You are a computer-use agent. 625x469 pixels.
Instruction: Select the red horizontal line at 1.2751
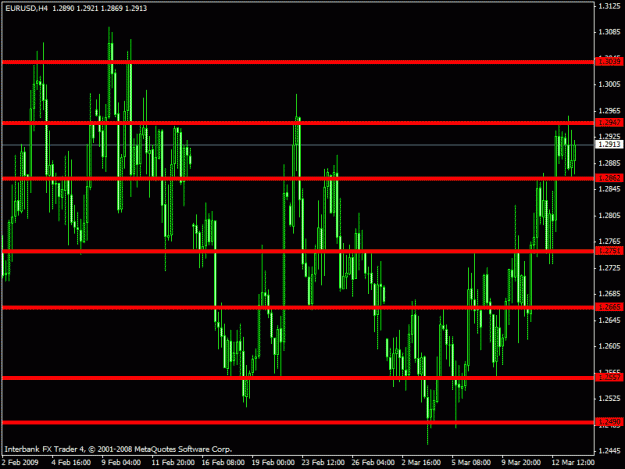point(298,251)
